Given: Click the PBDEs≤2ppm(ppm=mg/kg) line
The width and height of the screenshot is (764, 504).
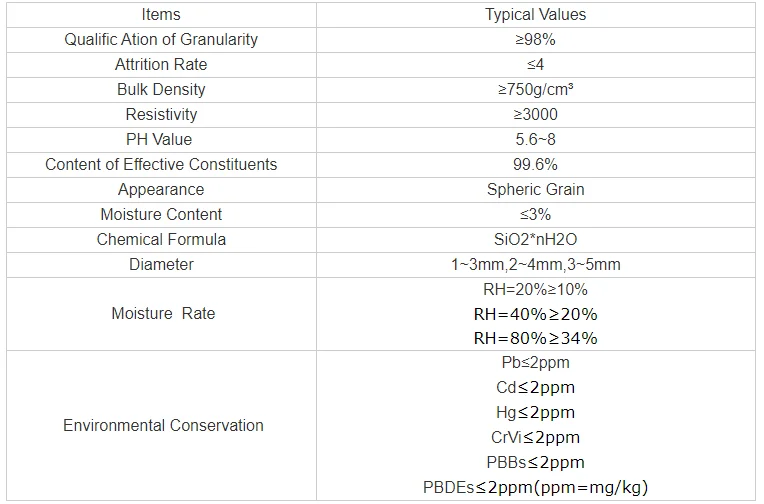Looking at the screenshot, I should (x=535, y=488).
